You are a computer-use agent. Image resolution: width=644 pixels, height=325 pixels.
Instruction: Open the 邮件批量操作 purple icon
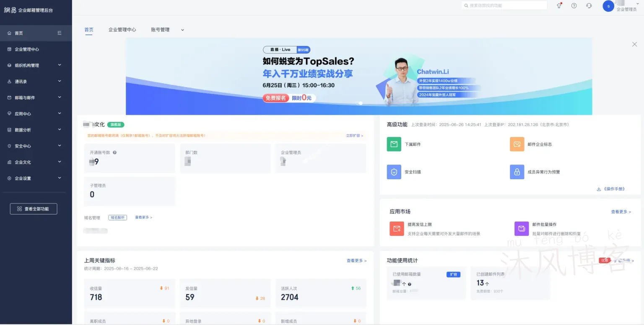click(x=522, y=229)
